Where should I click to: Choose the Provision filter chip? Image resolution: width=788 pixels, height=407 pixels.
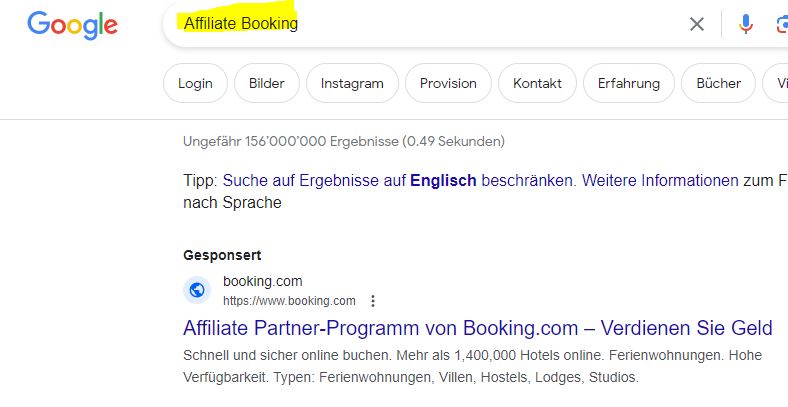click(x=448, y=83)
